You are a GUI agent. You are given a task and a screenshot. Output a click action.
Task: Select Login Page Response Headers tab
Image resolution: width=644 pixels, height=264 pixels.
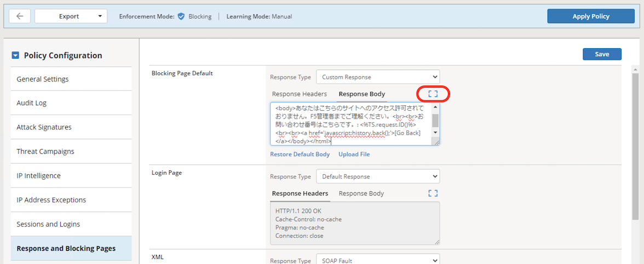pyautogui.click(x=300, y=193)
